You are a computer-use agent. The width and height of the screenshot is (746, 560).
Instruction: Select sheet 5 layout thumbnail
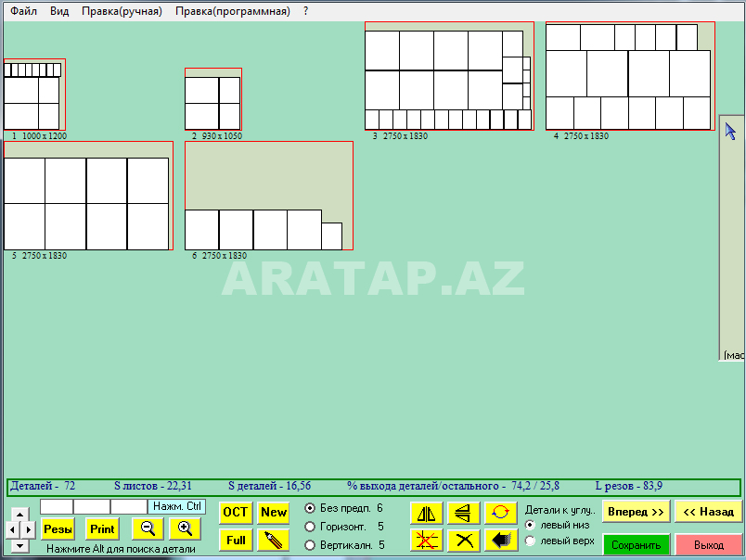point(88,197)
